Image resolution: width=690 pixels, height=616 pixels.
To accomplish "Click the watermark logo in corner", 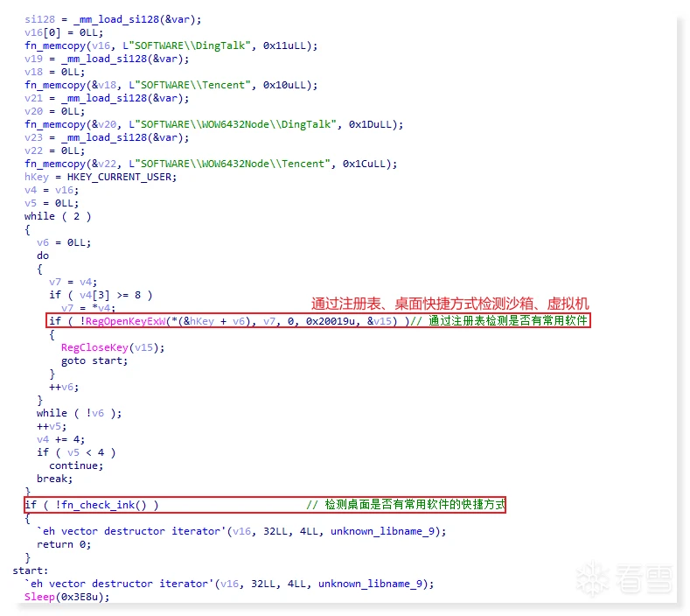I will click(624, 577).
